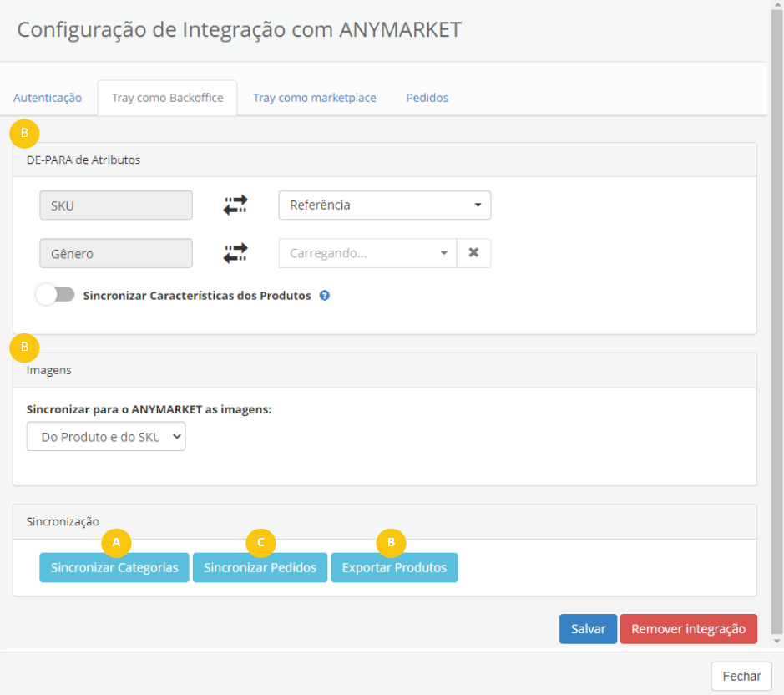Open the Autenticação tab

coord(48,98)
